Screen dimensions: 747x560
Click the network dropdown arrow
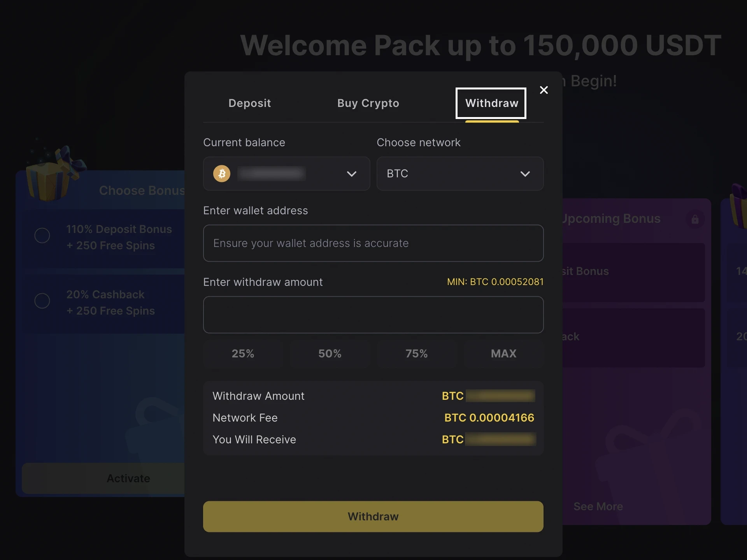click(x=525, y=173)
